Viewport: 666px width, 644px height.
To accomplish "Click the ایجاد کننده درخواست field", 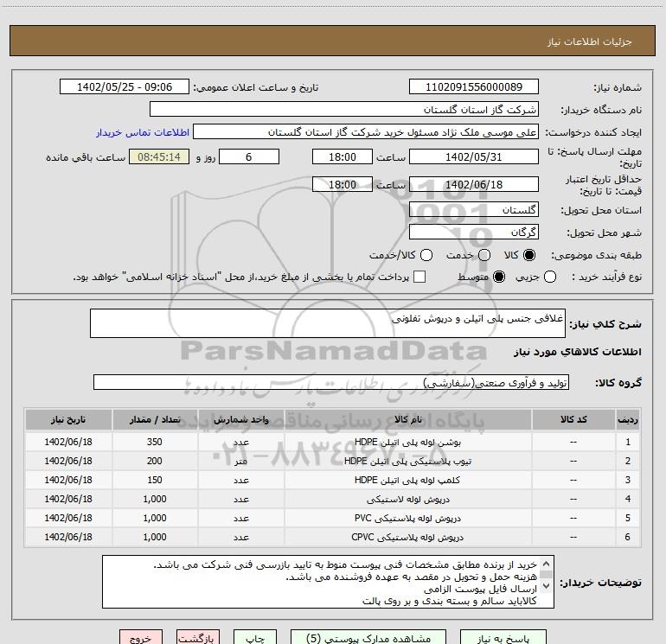I will (x=366, y=131).
